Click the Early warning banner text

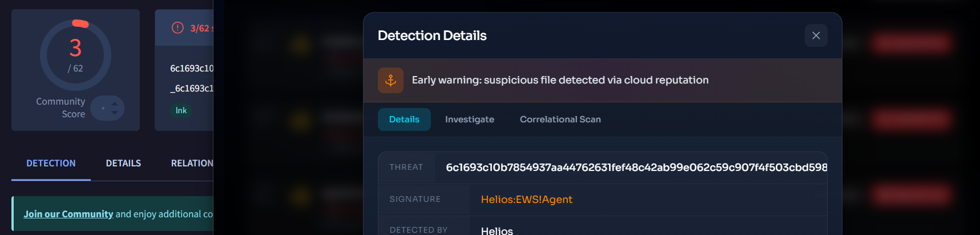(560, 80)
